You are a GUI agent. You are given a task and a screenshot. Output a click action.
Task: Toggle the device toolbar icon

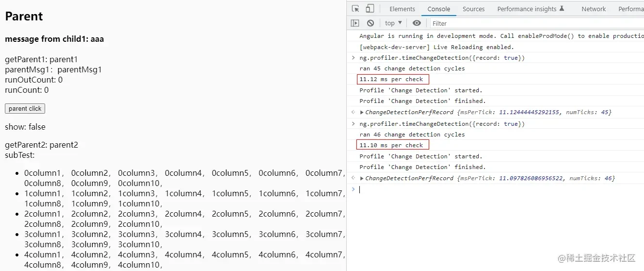point(370,9)
